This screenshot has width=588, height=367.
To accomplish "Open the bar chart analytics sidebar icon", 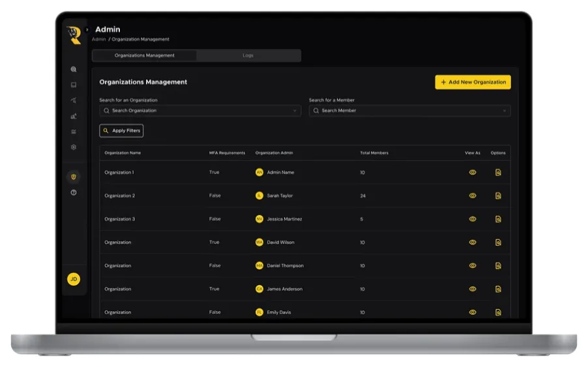I will (x=74, y=116).
